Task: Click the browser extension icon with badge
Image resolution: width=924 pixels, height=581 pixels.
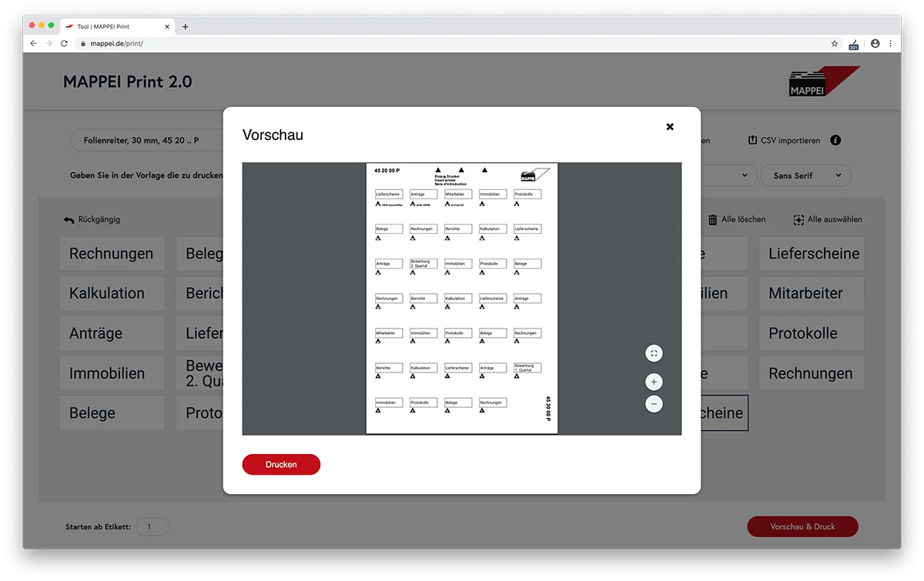Action: pyautogui.click(x=854, y=45)
